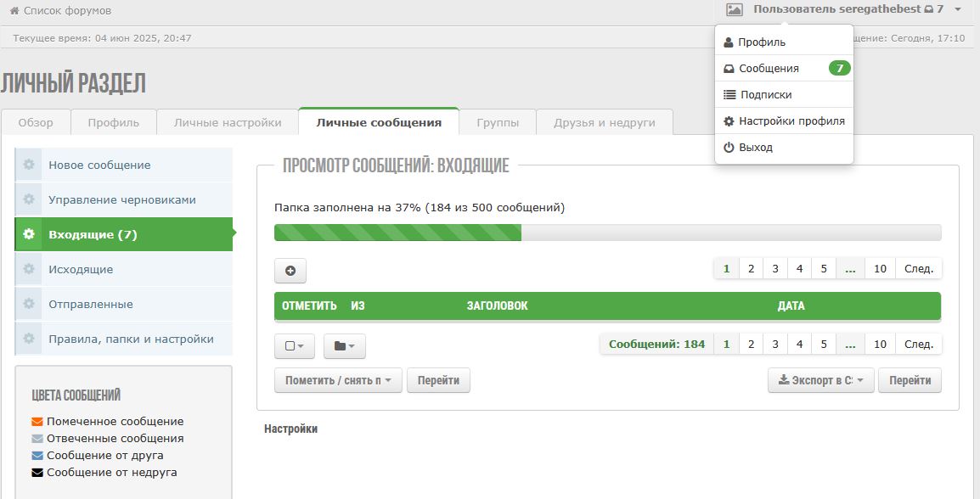Viewport: 980px width, 499px height.
Task: Open the checkbox mark-all dropdown
Action: pos(295,346)
